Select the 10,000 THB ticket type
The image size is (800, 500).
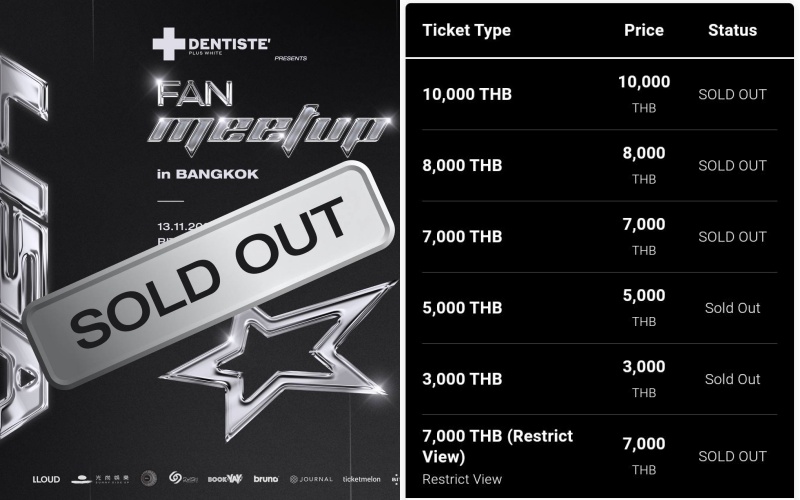pos(467,94)
